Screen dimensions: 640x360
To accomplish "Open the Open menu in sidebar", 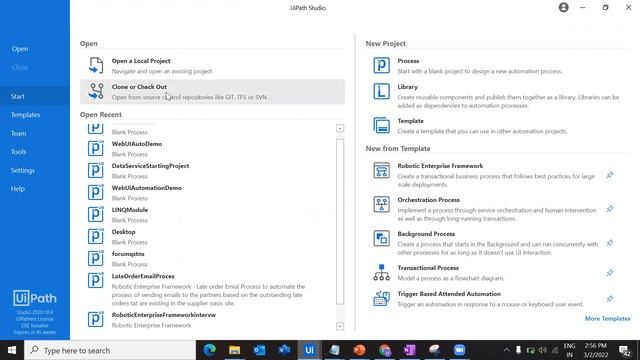I will point(20,49).
